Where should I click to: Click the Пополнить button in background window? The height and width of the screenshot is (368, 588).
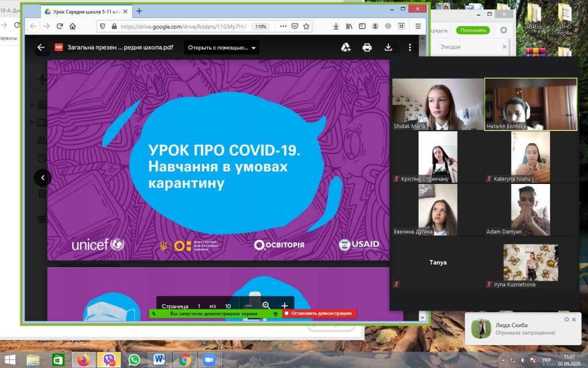click(x=473, y=30)
